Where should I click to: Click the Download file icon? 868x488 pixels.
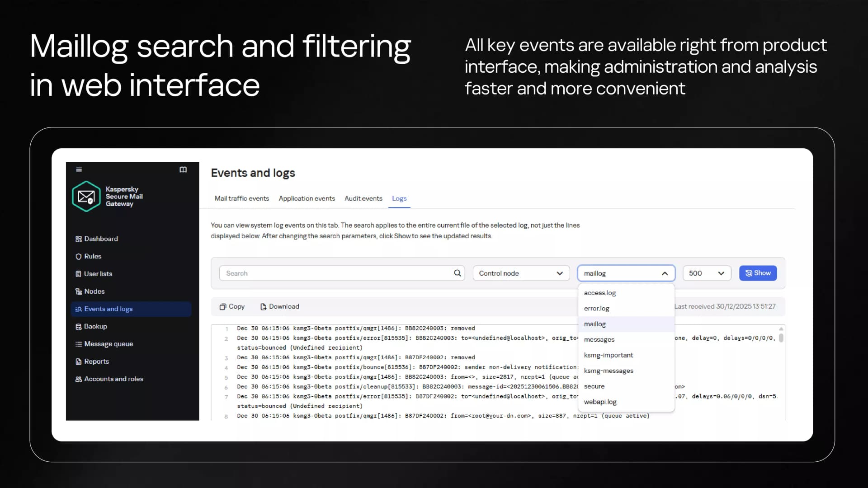263,307
